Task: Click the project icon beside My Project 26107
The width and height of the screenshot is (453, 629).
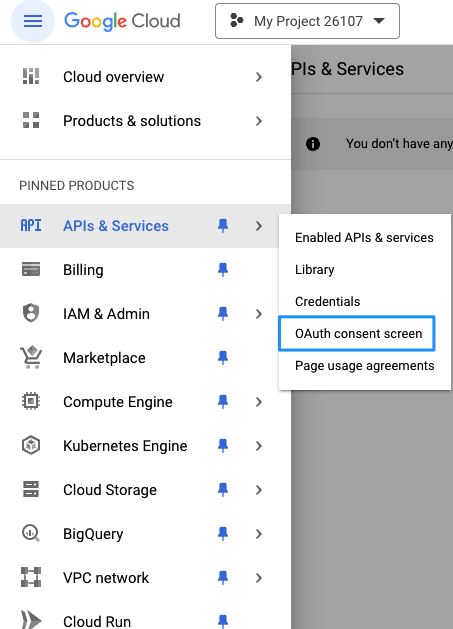Action: (x=236, y=20)
